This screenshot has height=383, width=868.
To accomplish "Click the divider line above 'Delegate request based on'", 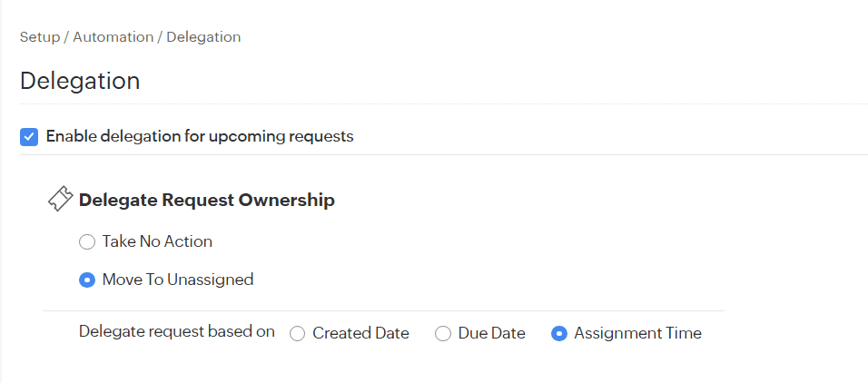I will pos(383,310).
